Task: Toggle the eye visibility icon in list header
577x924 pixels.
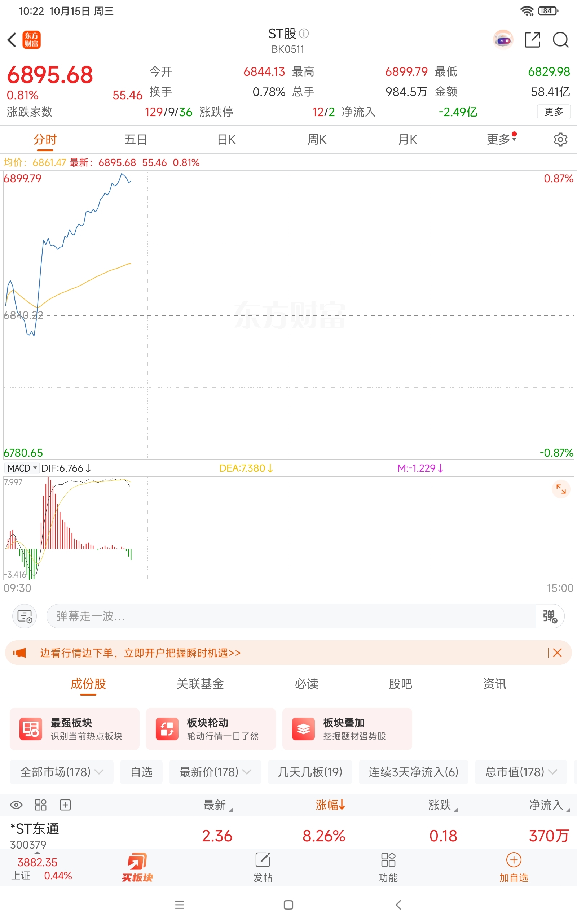Action: tap(16, 805)
